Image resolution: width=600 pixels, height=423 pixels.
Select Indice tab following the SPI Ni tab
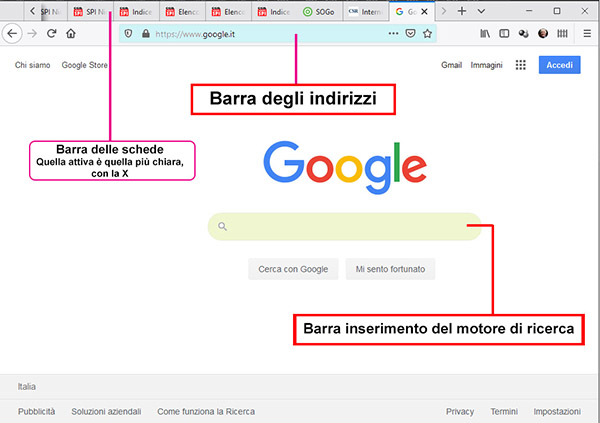click(x=136, y=12)
